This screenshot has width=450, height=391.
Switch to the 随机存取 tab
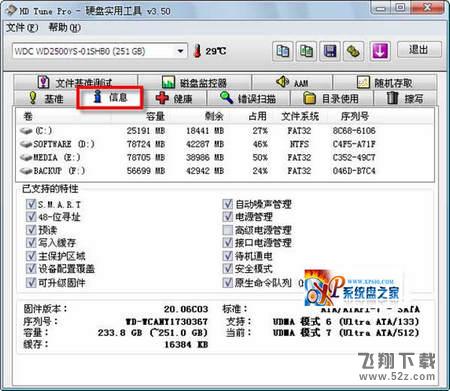385,82
